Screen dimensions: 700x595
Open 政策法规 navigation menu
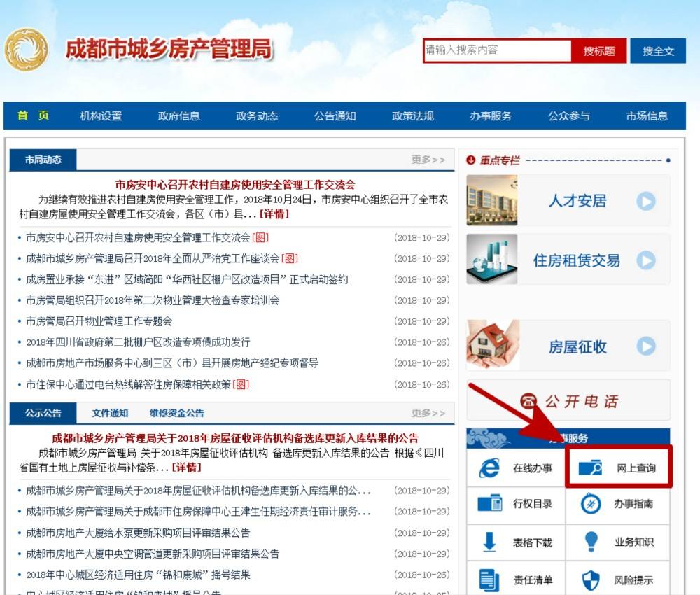click(413, 116)
